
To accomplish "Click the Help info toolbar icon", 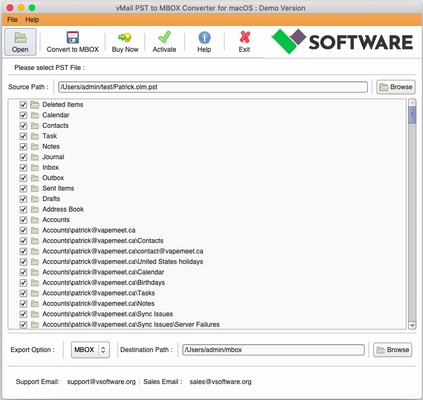I will pyautogui.click(x=204, y=38).
